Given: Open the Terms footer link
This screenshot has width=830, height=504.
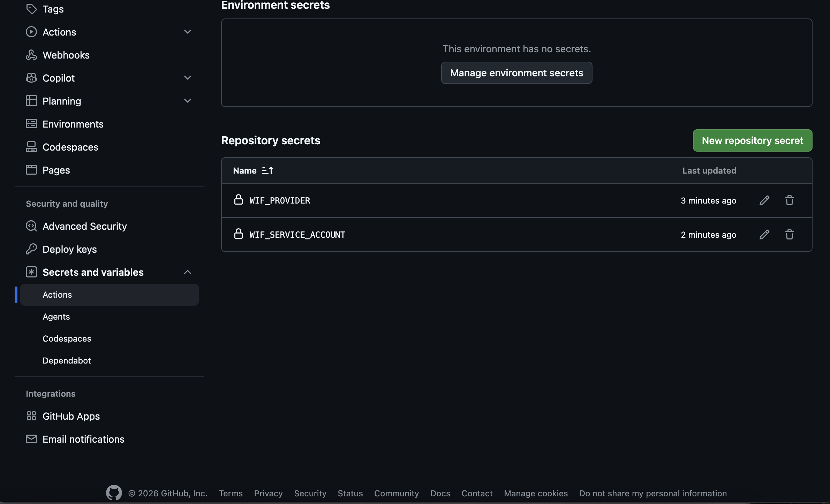Looking at the screenshot, I should (231, 494).
